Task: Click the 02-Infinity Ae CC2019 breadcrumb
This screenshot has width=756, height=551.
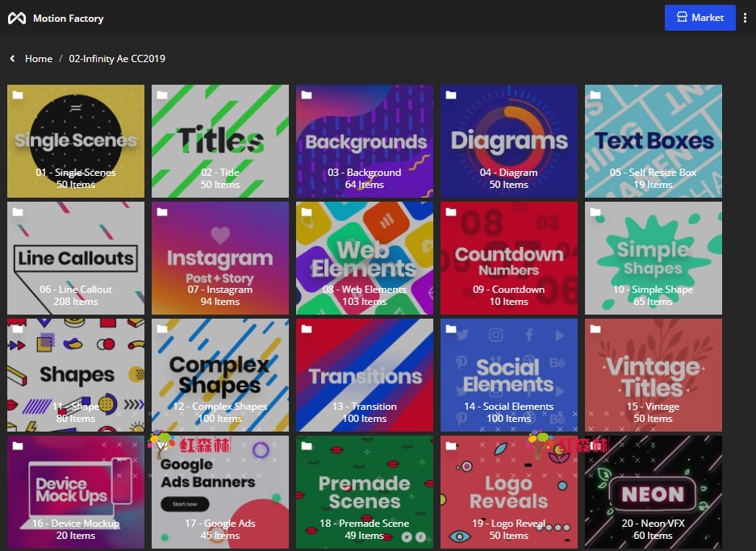Action: pos(117,58)
